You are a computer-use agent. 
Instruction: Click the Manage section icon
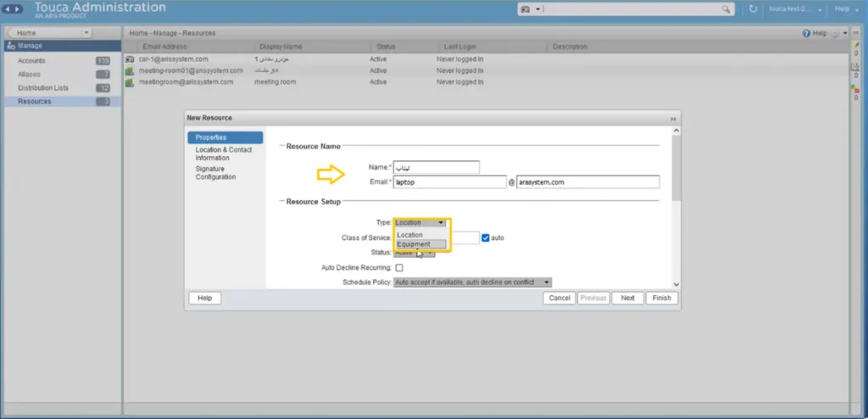(x=11, y=46)
